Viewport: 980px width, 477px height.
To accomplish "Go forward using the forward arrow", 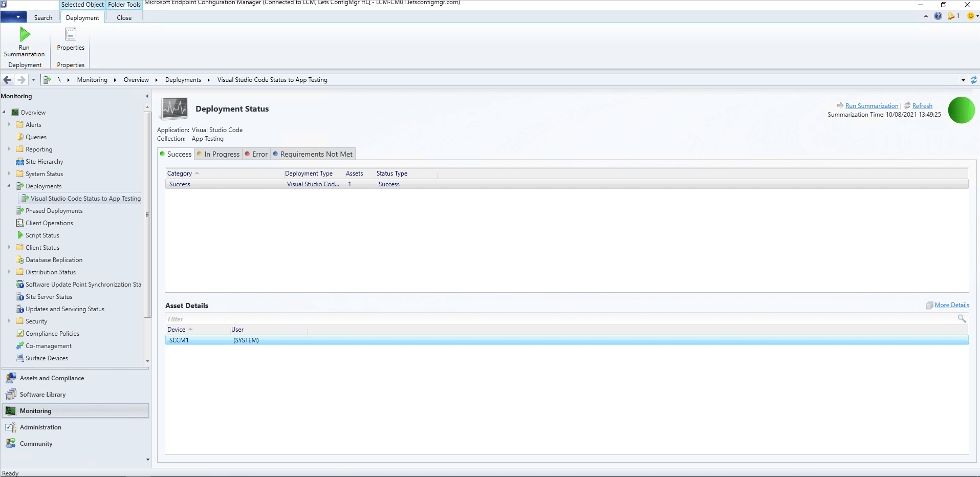I will pos(21,80).
